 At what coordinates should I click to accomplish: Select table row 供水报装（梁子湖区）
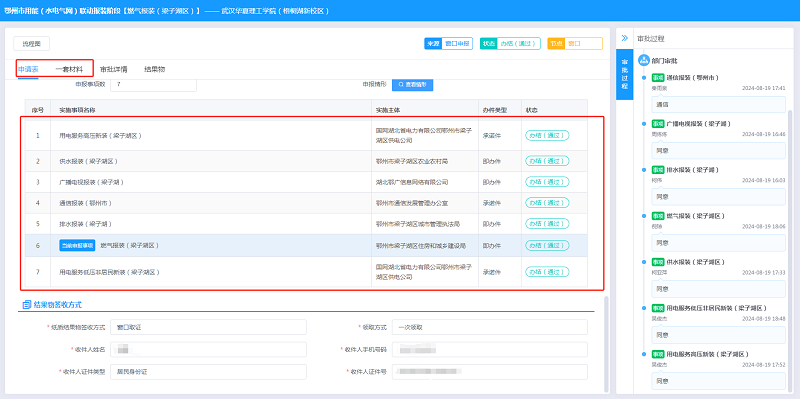[x=306, y=161]
